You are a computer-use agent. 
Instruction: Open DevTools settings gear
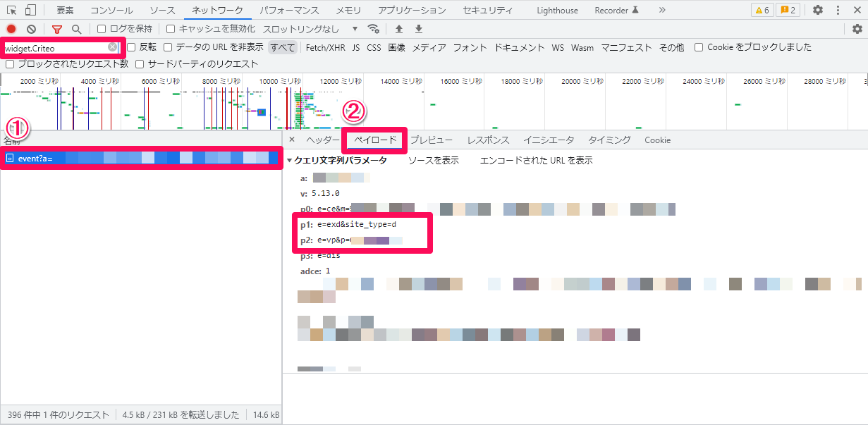[x=818, y=10]
